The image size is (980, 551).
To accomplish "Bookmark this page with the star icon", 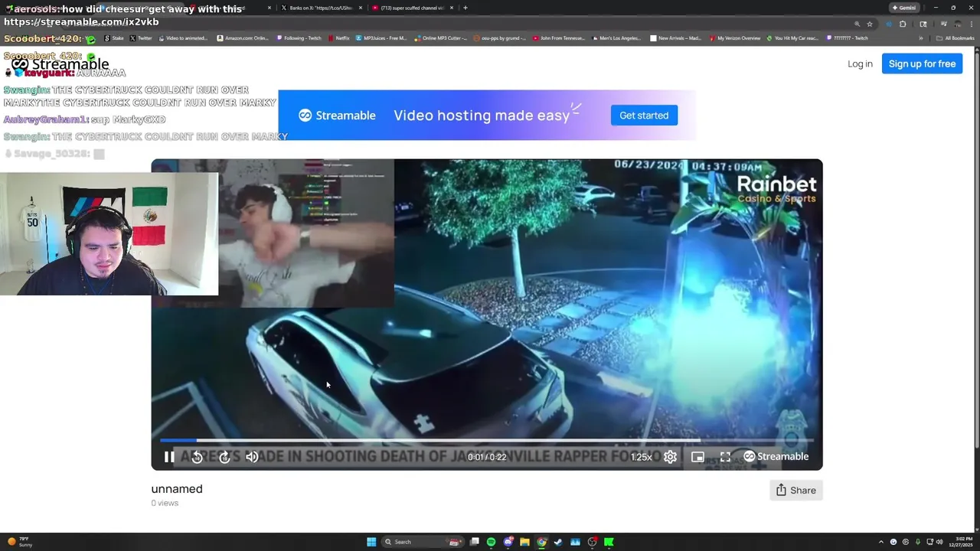I will (870, 24).
